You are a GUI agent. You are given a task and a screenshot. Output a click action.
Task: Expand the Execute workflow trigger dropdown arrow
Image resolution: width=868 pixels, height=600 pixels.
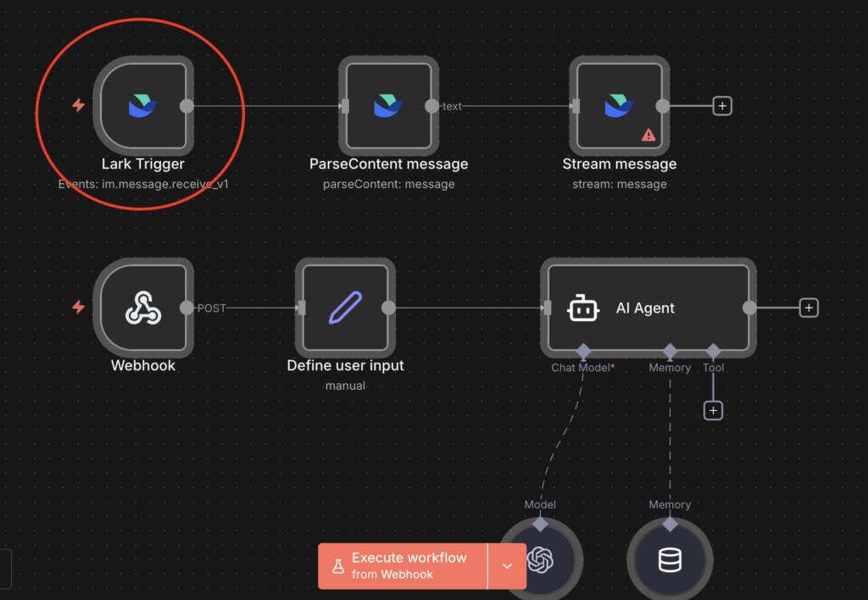click(x=507, y=566)
